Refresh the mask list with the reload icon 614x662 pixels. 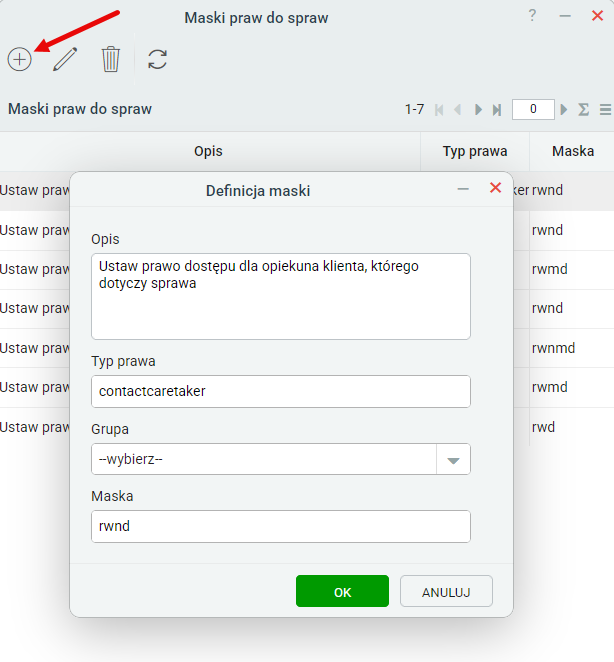tap(158, 59)
